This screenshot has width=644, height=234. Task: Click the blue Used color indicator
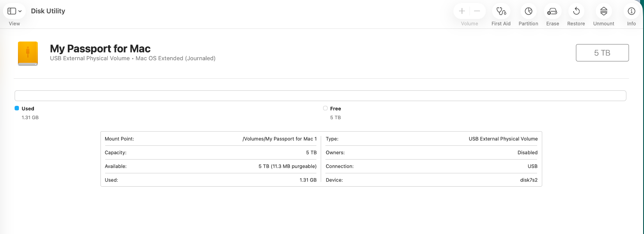point(17,108)
